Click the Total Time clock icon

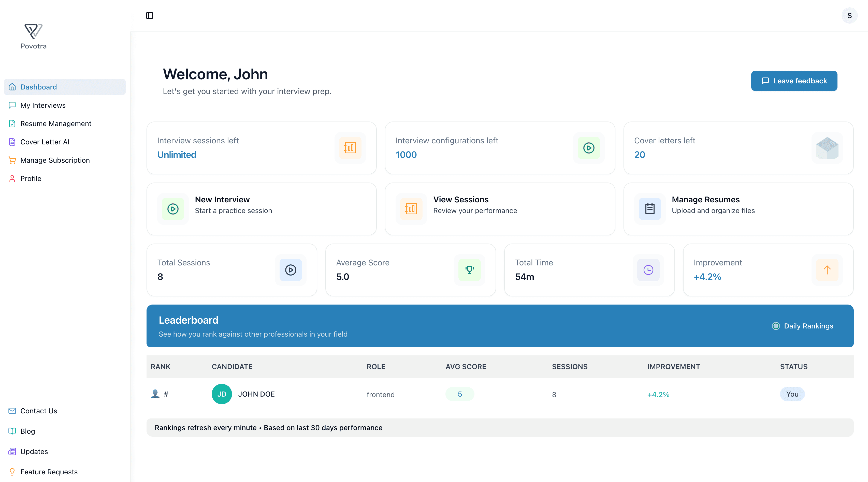(648, 270)
